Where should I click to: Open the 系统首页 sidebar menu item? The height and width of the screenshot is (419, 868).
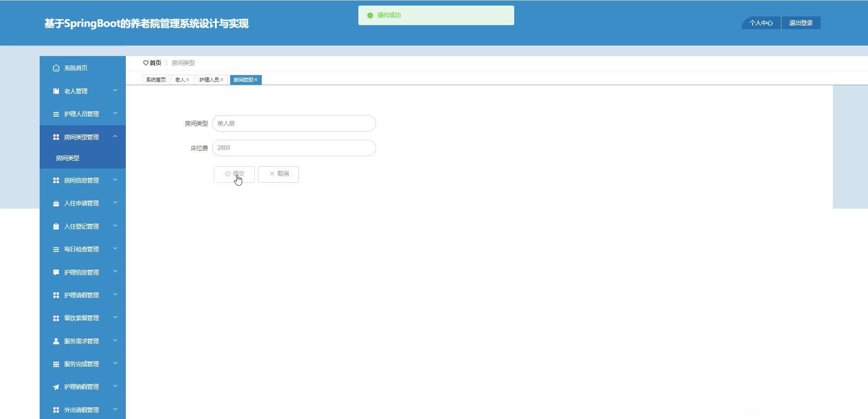[x=83, y=68]
